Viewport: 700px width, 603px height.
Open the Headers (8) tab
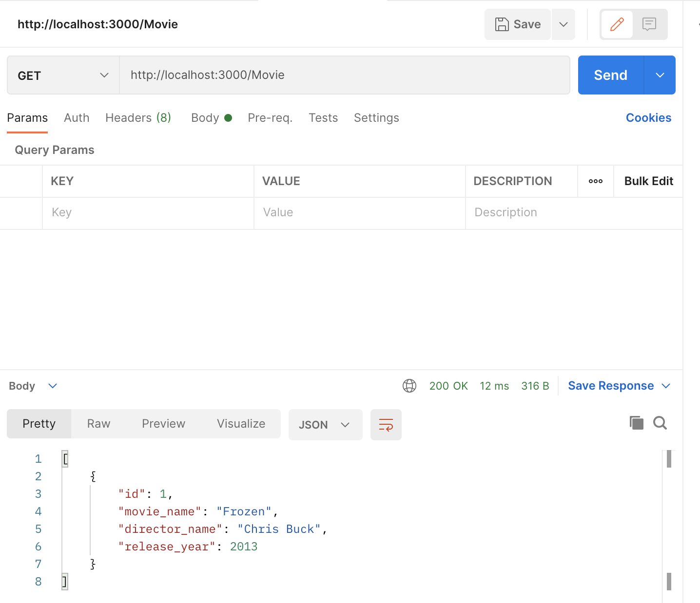pos(138,118)
